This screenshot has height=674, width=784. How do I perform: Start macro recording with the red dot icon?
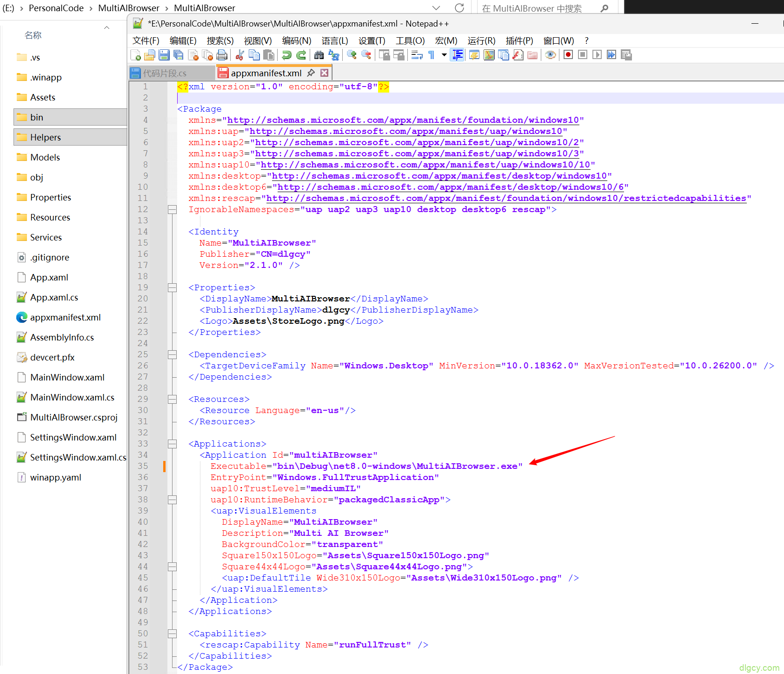(568, 55)
